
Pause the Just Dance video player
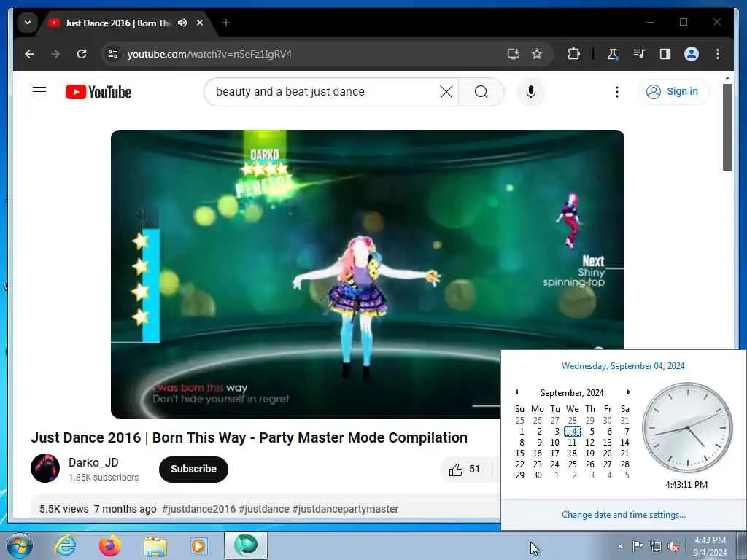pyautogui.click(x=368, y=274)
